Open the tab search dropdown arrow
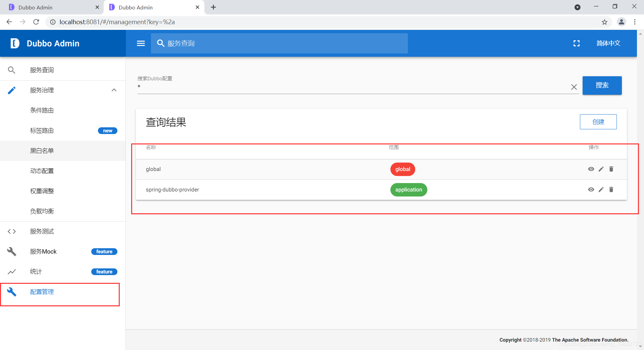 pos(578,7)
